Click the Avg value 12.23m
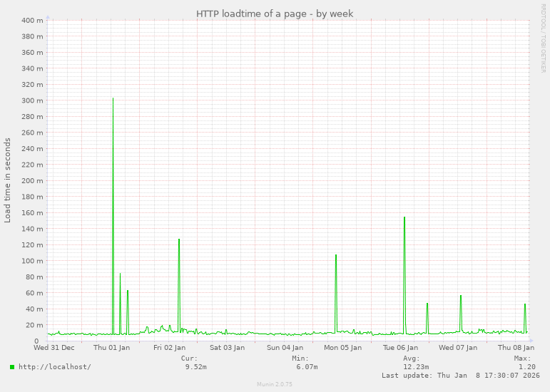The width and height of the screenshot is (550, 392). [416, 367]
